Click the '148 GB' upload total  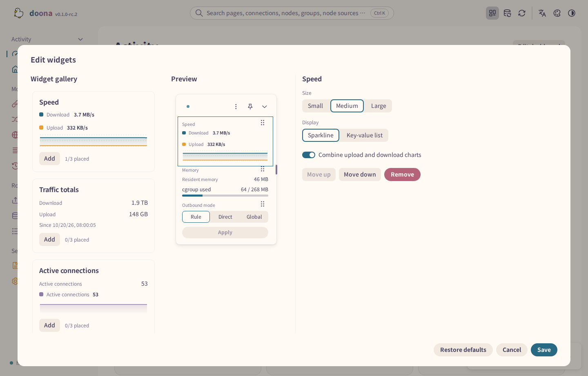click(x=138, y=214)
